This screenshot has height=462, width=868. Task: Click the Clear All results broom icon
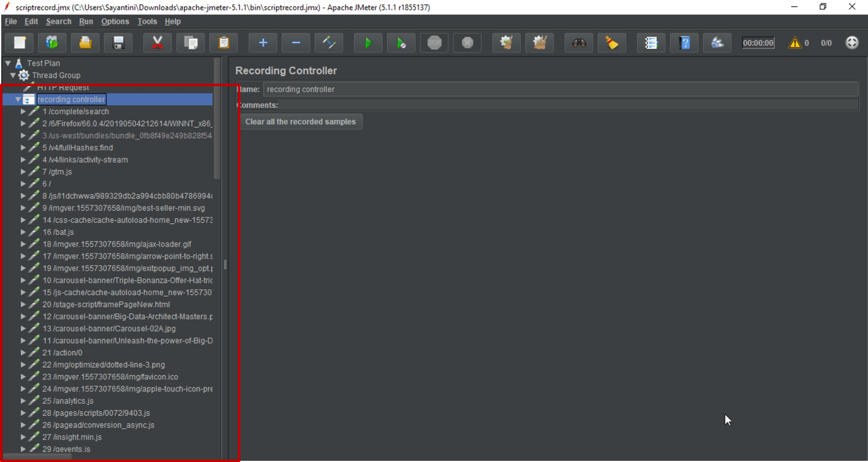click(612, 42)
